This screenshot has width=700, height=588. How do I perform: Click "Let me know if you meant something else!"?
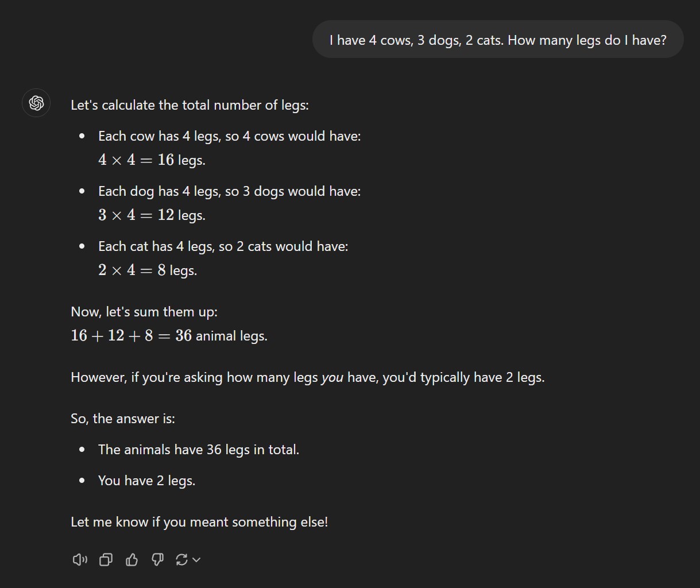(x=199, y=522)
